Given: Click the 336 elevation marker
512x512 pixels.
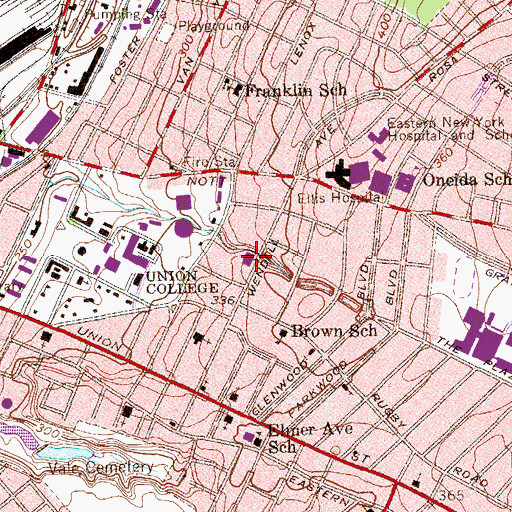Looking at the screenshot, I should 223,300.
